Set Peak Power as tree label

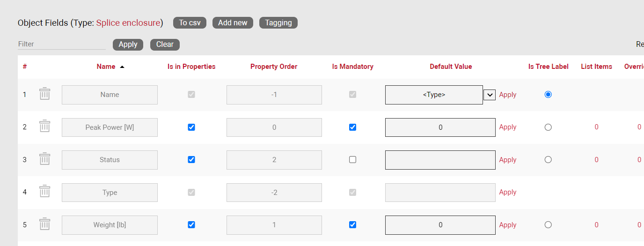[548, 127]
